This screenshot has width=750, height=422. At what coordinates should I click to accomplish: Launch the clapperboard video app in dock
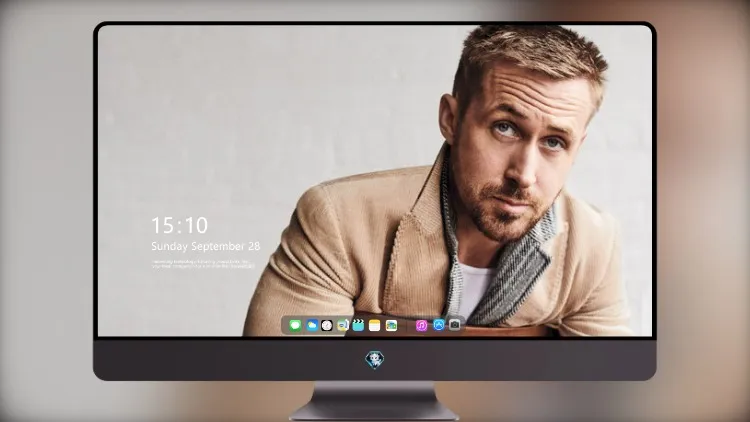[358, 325]
